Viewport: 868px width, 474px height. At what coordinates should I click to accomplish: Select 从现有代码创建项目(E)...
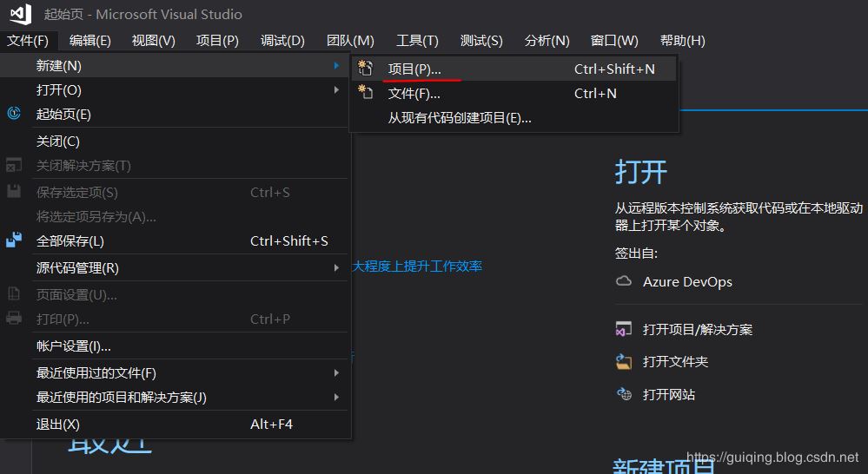point(514,117)
